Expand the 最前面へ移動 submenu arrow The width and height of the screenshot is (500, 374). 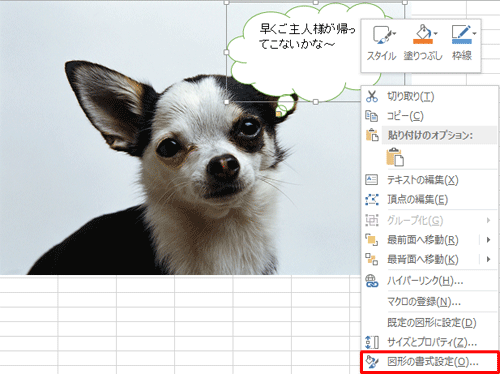[x=489, y=240]
